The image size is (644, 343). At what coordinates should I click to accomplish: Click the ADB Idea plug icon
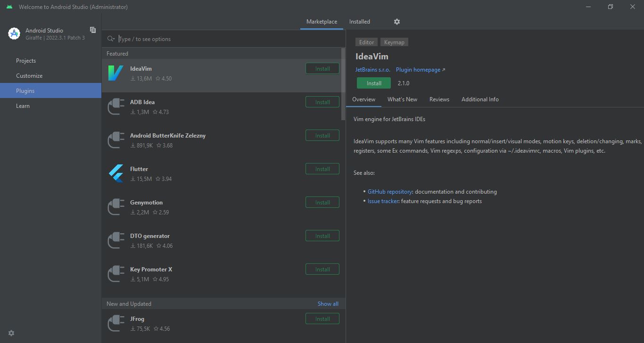(x=116, y=106)
